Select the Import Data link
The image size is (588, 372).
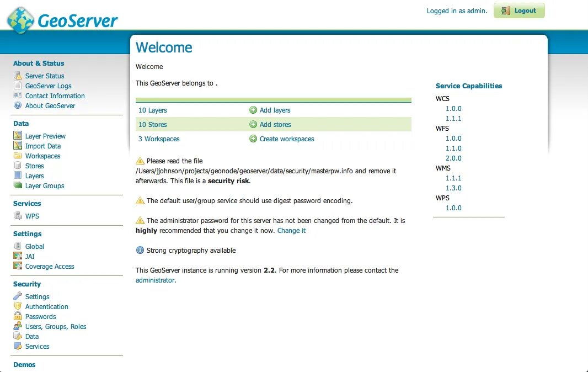(x=43, y=146)
